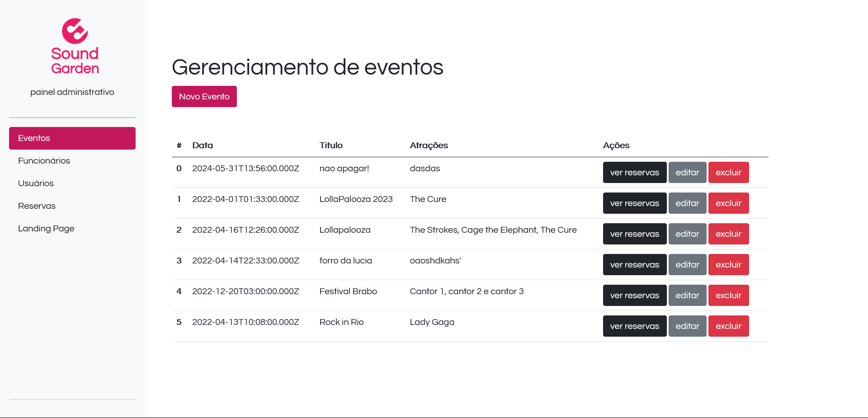
Task: Click the Sound Garden logo icon
Action: [x=75, y=32]
